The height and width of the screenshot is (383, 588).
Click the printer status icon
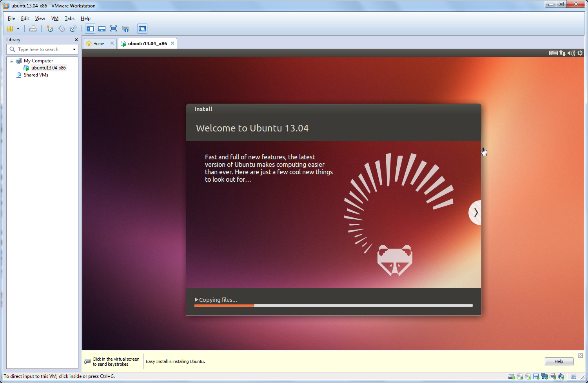pos(553,377)
